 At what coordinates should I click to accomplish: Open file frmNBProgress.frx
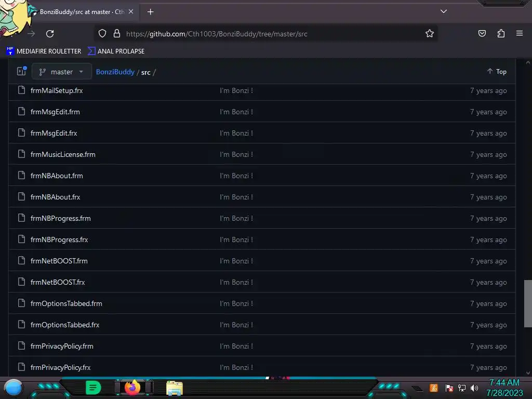[59, 240]
